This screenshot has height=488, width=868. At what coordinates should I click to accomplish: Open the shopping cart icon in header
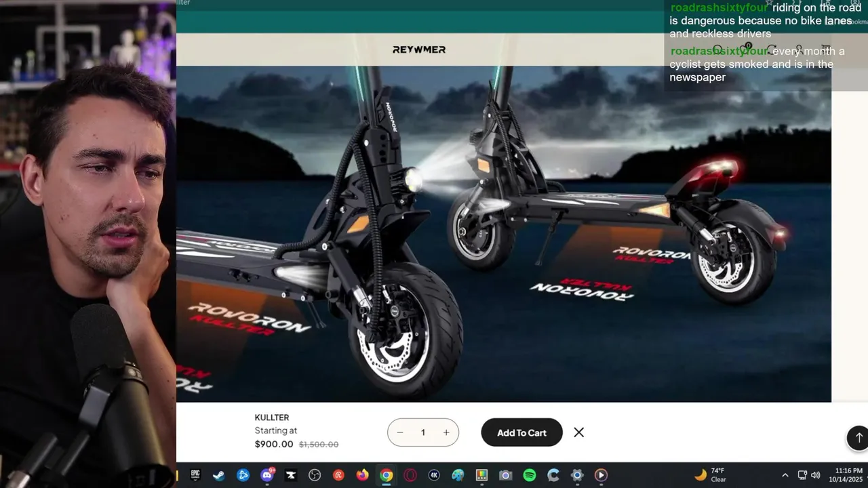click(826, 49)
